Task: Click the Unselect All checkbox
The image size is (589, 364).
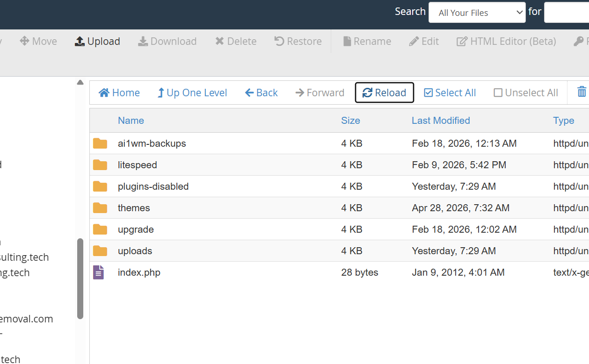Action: tap(498, 93)
